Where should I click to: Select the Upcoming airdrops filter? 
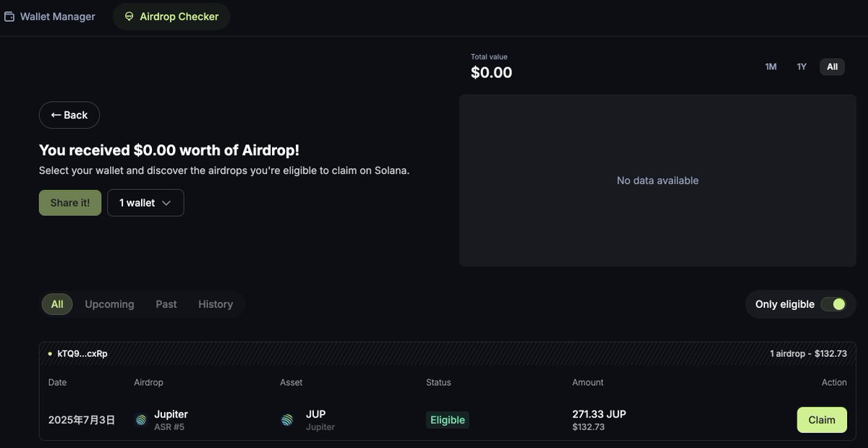tap(109, 304)
